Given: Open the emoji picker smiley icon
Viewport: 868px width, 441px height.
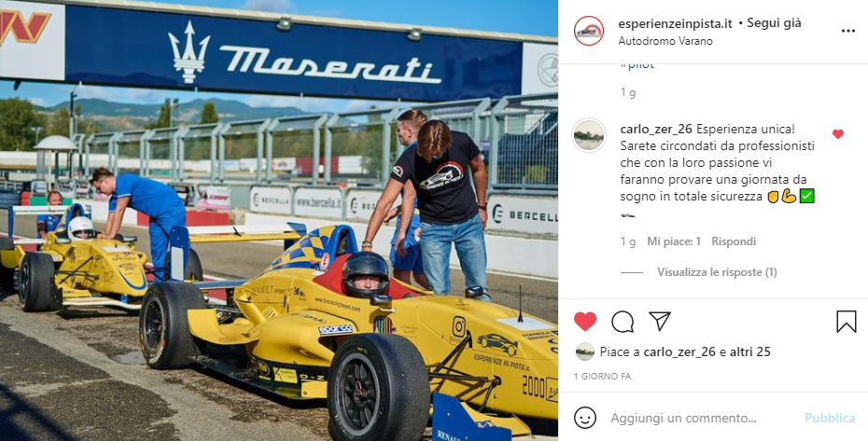Looking at the screenshot, I should click(585, 418).
